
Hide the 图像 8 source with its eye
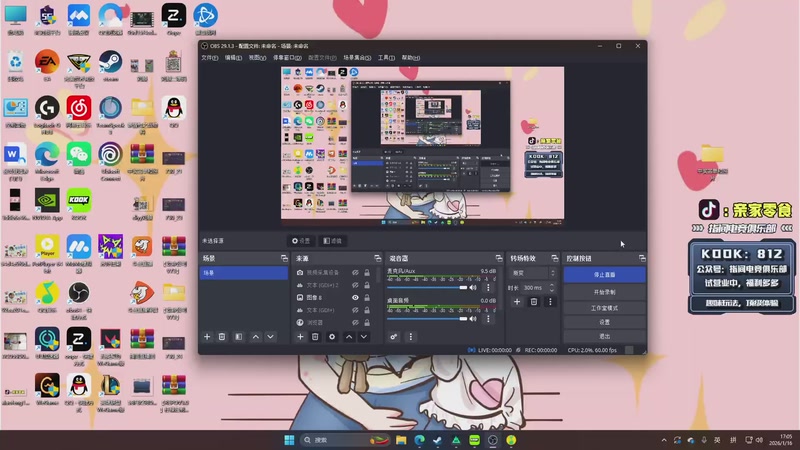point(355,297)
